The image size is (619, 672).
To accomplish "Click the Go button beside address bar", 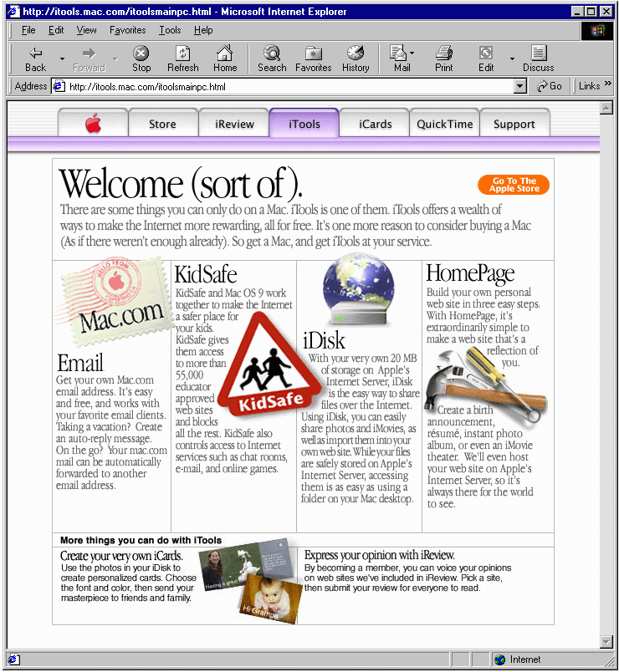I will click(x=549, y=87).
